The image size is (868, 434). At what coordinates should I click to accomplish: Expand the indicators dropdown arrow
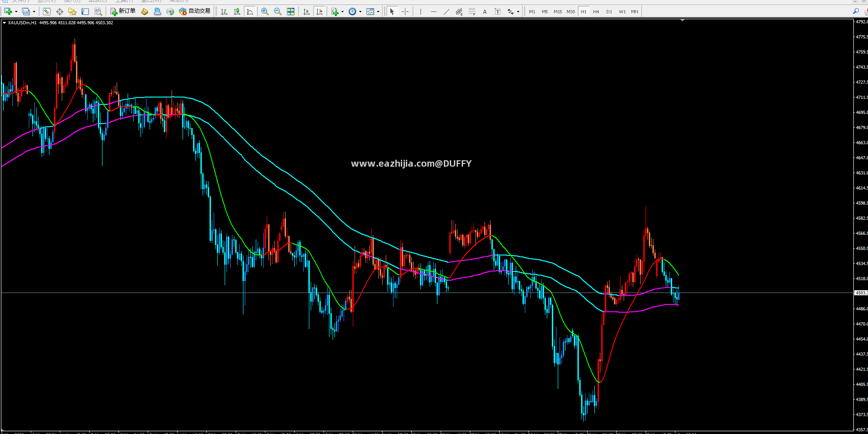[x=343, y=11]
